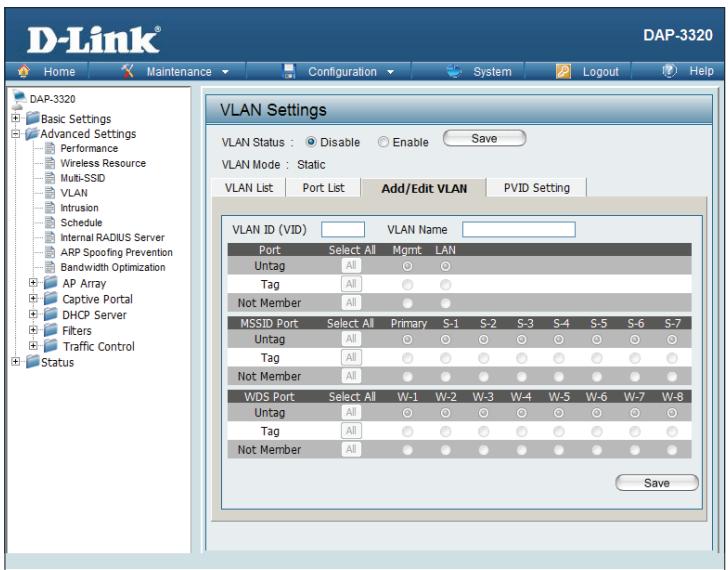Set Mgmt port to Tag
The width and height of the screenshot is (728, 570).
(407, 285)
